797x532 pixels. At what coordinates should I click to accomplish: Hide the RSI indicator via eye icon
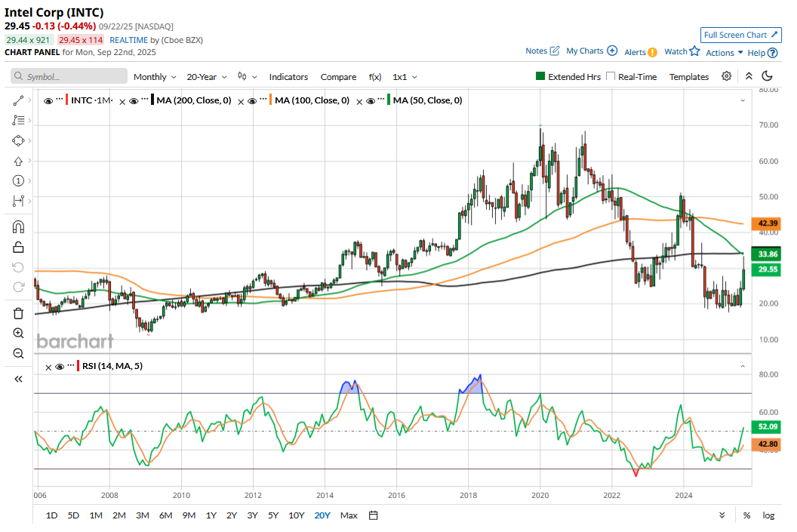pos(60,367)
